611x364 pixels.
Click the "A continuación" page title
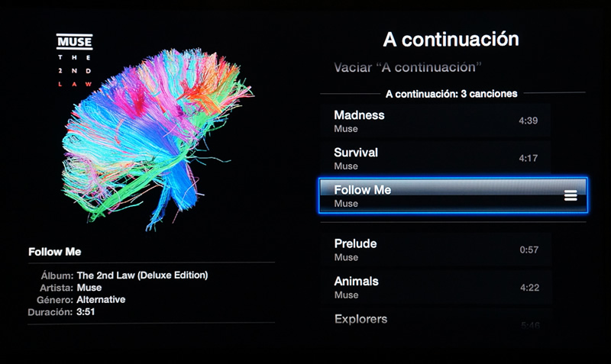[451, 40]
